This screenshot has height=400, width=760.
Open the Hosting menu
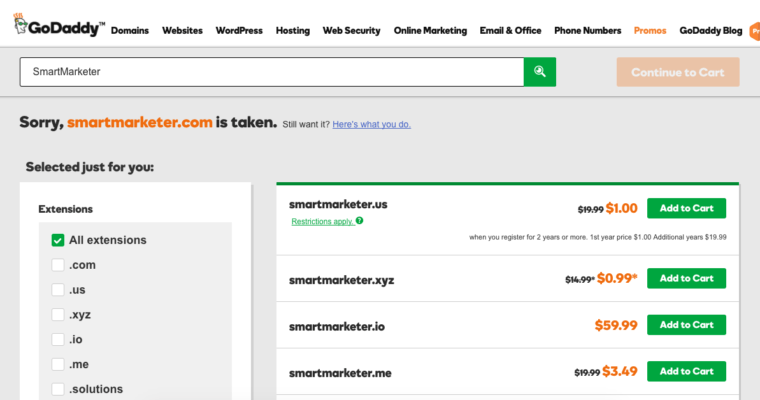pyautogui.click(x=293, y=31)
